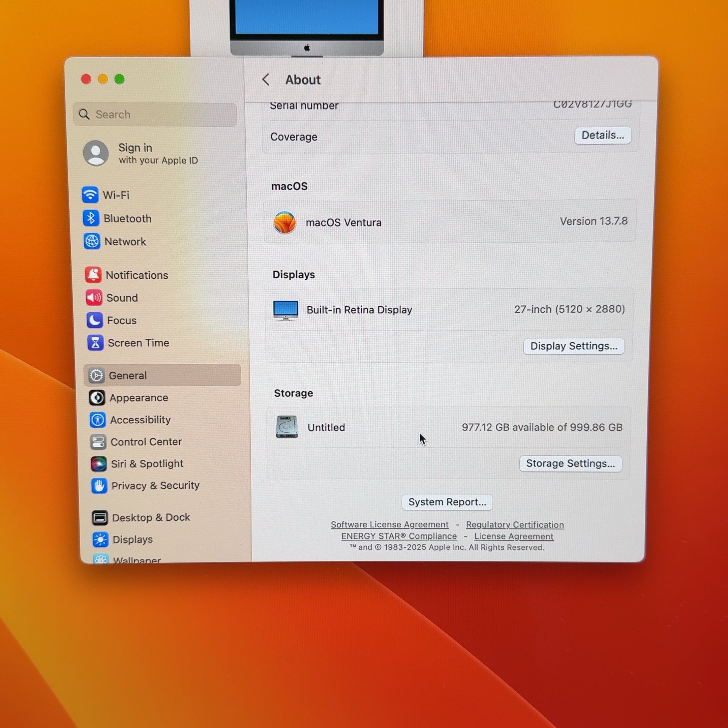Open the System Report
Screen dimensions: 728x728
[x=447, y=502]
